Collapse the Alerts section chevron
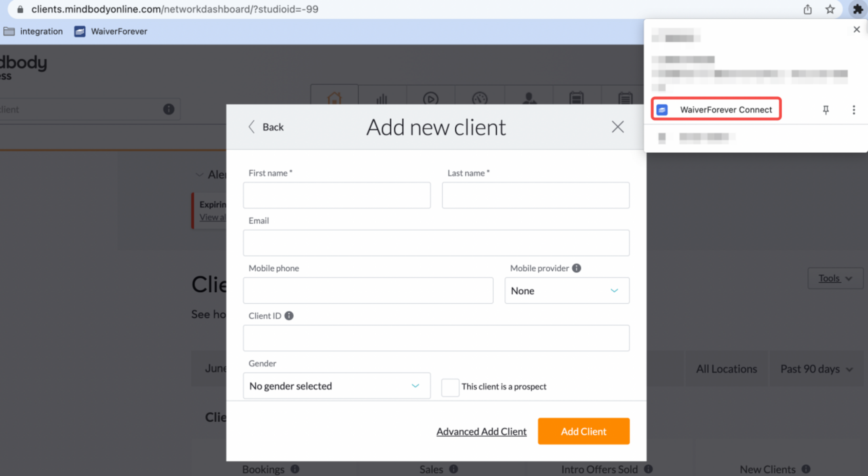 pos(199,175)
